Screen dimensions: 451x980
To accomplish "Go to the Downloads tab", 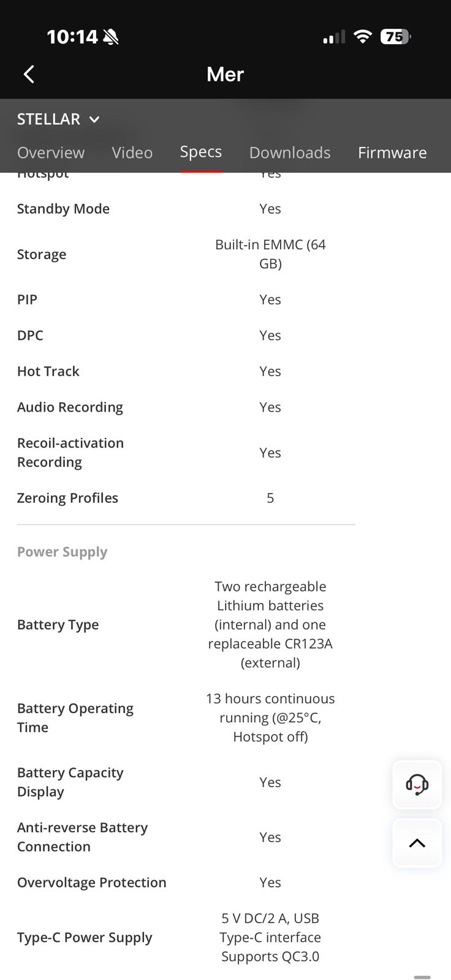I will [x=290, y=153].
